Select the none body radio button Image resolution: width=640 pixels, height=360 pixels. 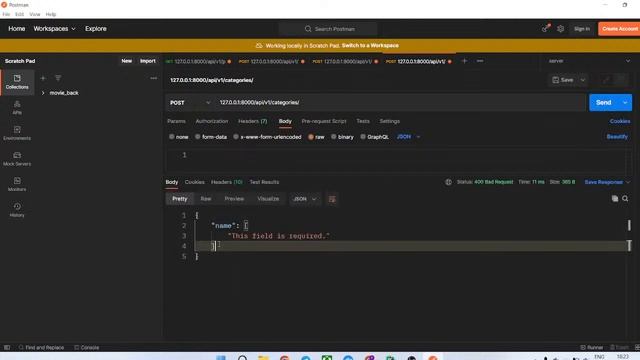[171, 137]
